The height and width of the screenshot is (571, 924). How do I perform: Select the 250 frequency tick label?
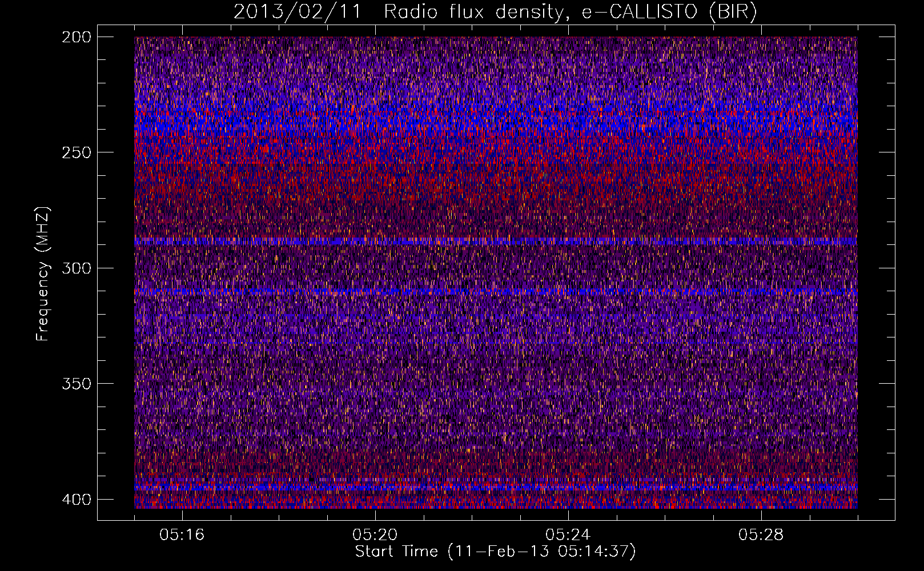click(x=76, y=152)
